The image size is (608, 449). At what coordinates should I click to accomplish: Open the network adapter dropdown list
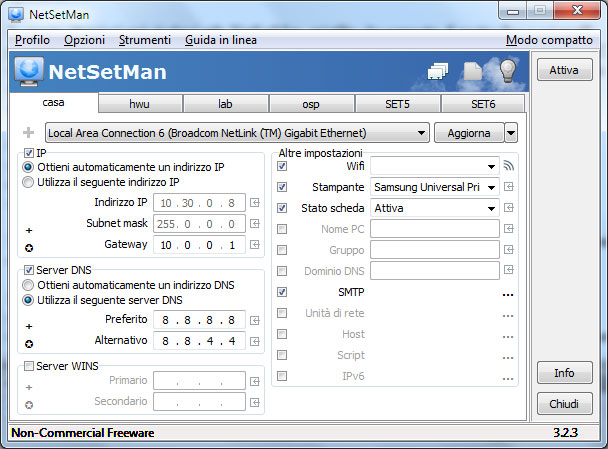(x=421, y=133)
